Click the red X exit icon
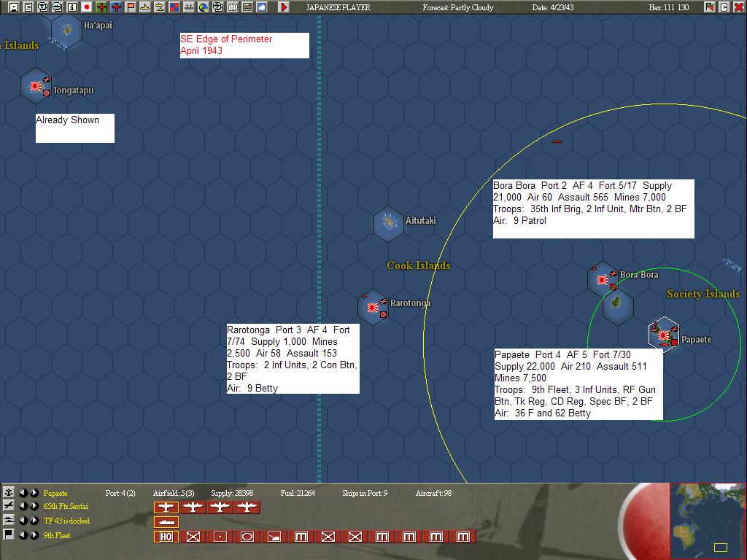Viewport: 747px width, 560px height. coord(739,7)
